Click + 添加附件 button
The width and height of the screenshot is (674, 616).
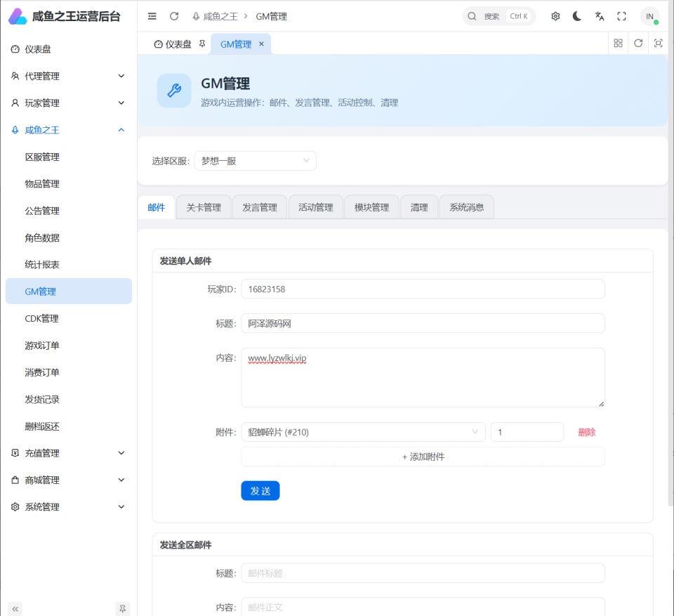pyautogui.click(x=423, y=457)
